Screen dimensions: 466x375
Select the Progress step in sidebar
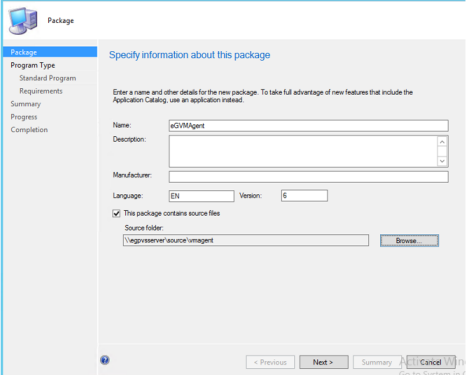(x=24, y=117)
